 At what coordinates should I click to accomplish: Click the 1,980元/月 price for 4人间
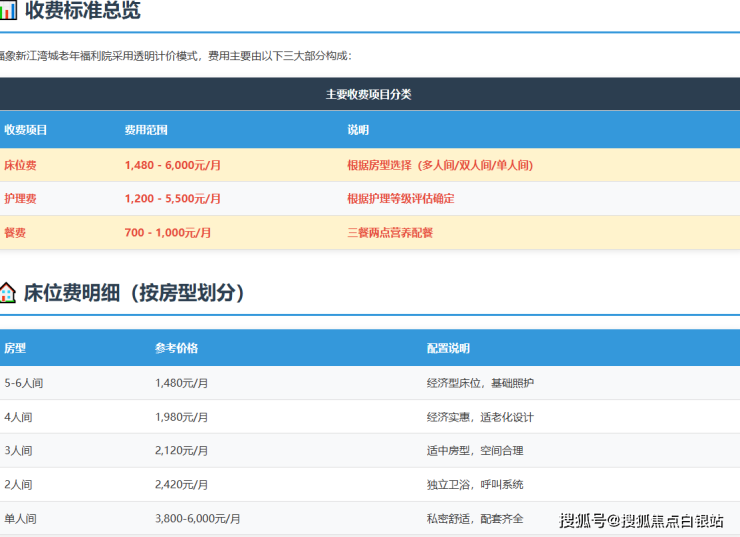click(182, 417)
